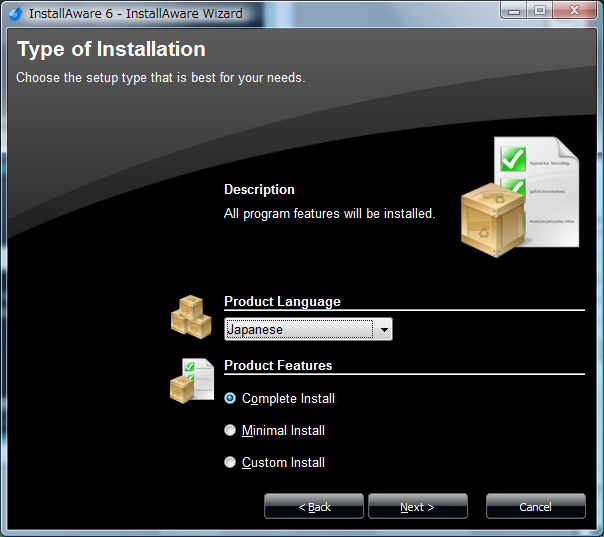This screenshot has width=604, height=537.
Task: Click the Product Features checklist box icon
Action: [192, 381]
